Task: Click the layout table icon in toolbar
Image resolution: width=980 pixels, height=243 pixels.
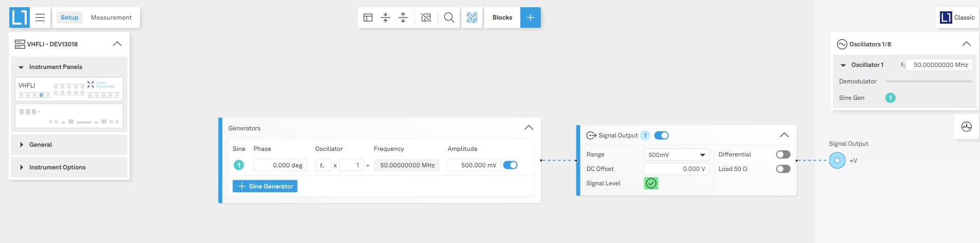Action: tap(368, 18)
